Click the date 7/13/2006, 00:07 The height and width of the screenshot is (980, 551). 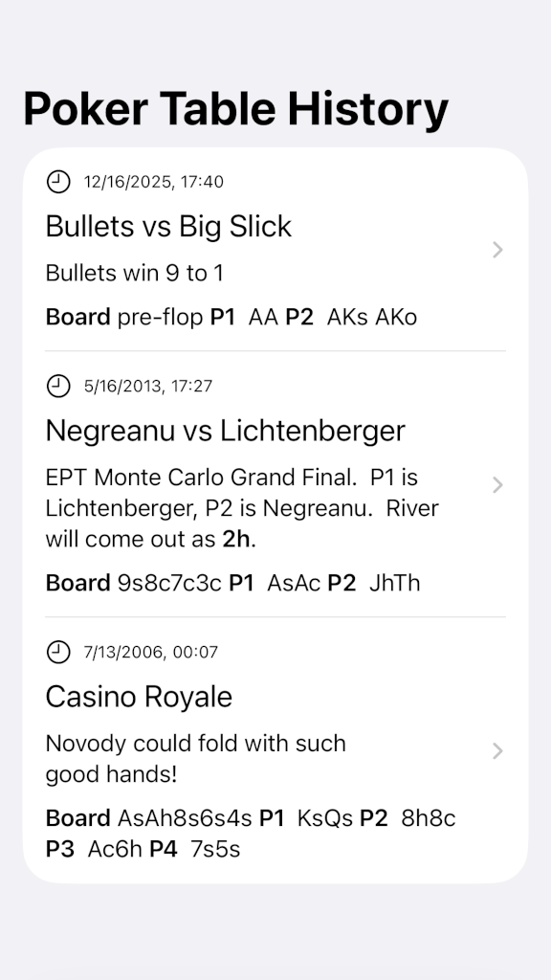point(148,652)
